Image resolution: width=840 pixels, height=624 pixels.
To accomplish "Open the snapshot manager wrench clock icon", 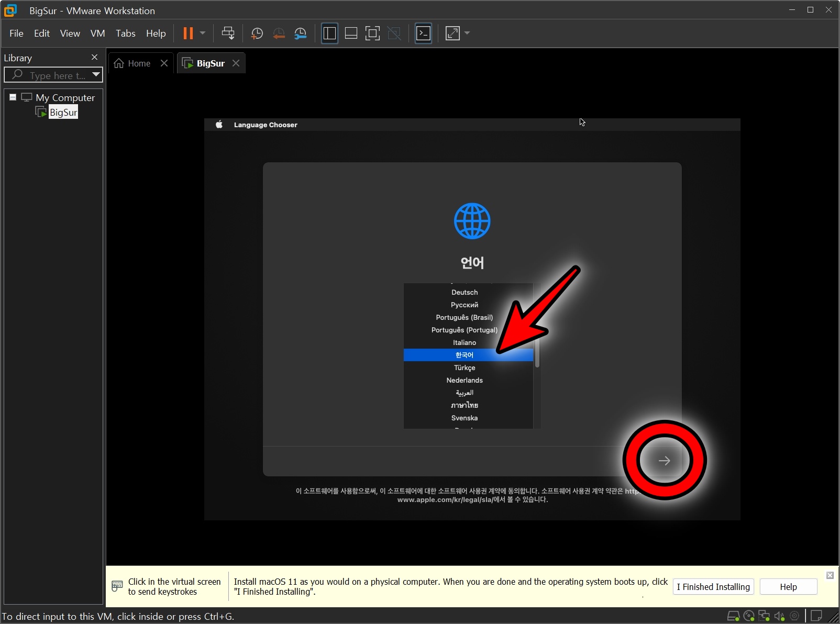I will pos(300,34).
